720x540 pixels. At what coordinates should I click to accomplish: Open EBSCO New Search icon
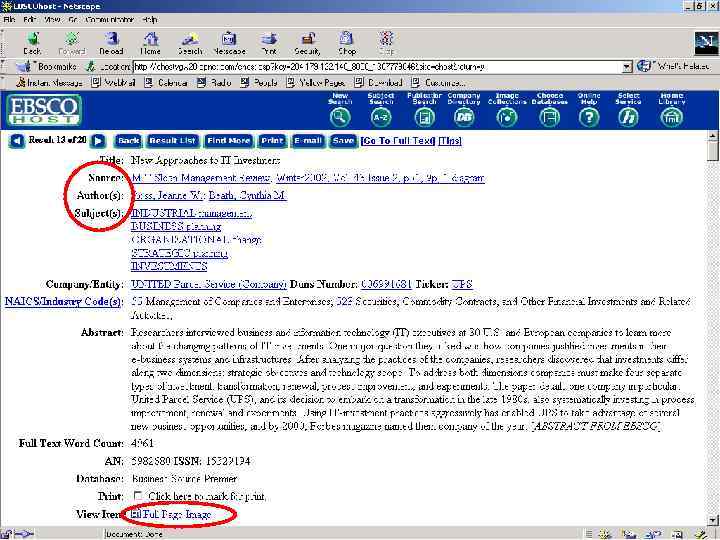[x=340, y=117]
